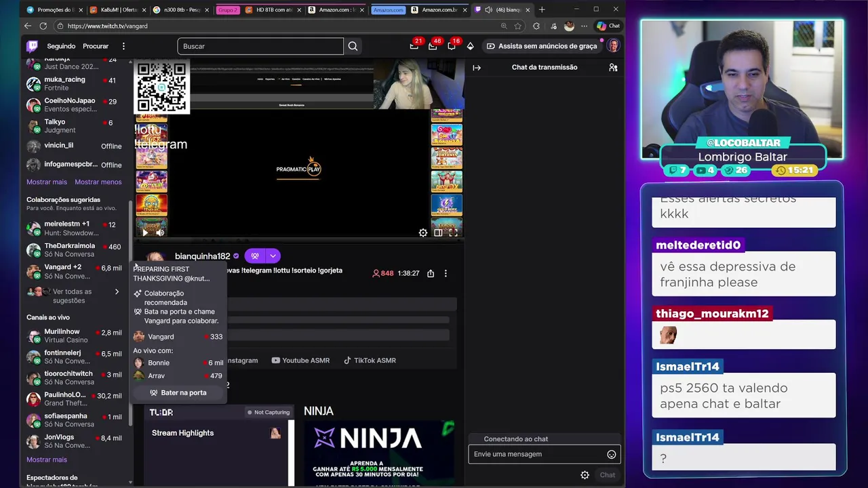
Task: Toggle theatre mode on the player
Action: point(438,232)
